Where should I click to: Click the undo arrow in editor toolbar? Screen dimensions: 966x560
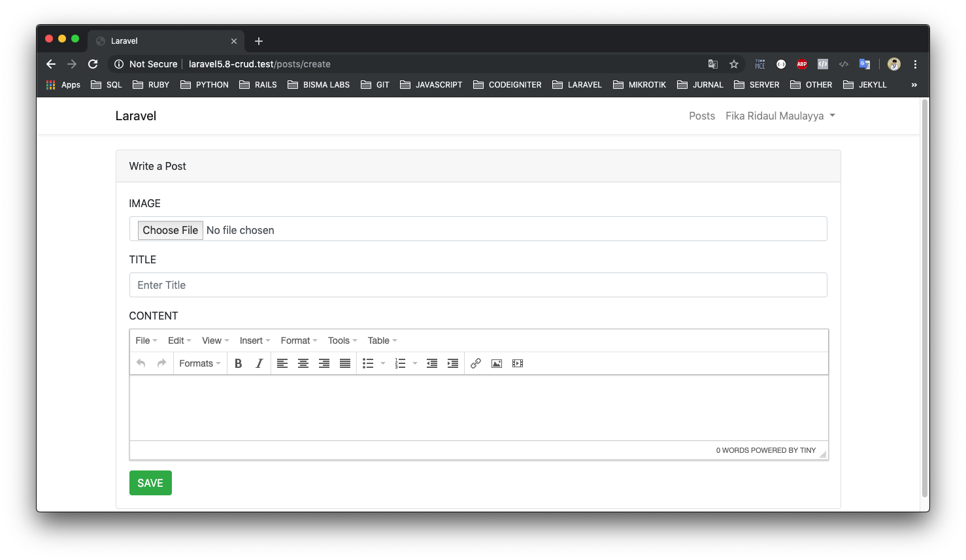tap(141, 363)
